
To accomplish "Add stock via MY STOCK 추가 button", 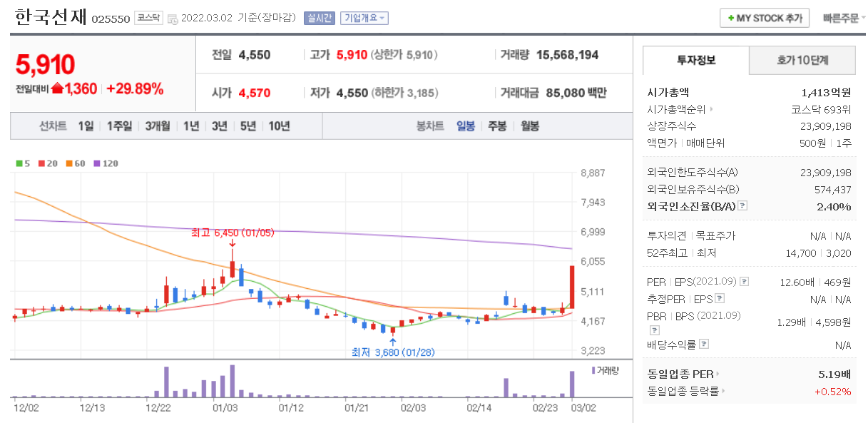I will pos(765,19).
